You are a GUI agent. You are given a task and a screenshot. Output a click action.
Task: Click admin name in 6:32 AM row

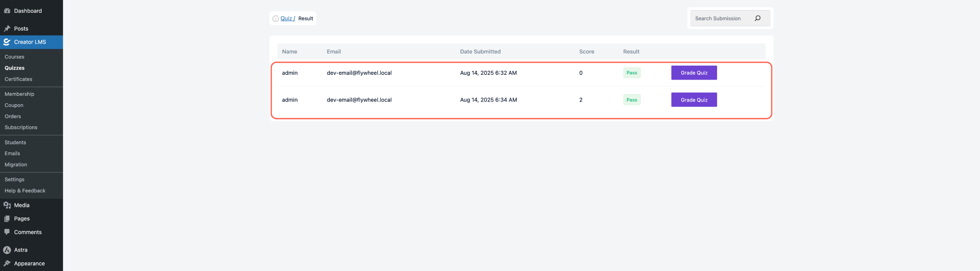tap(290, 73)
